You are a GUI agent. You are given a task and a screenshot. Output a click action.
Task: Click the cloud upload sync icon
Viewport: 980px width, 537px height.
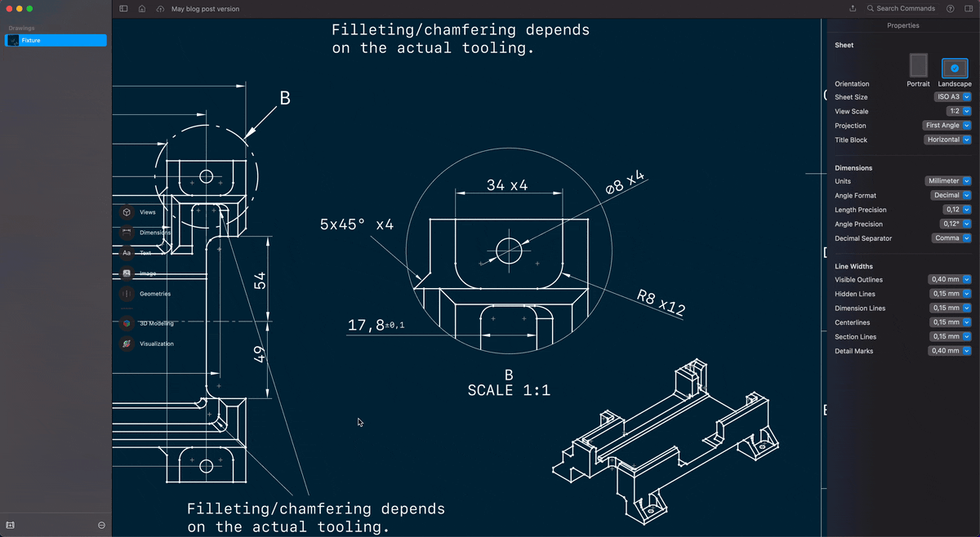click(160, 9)
